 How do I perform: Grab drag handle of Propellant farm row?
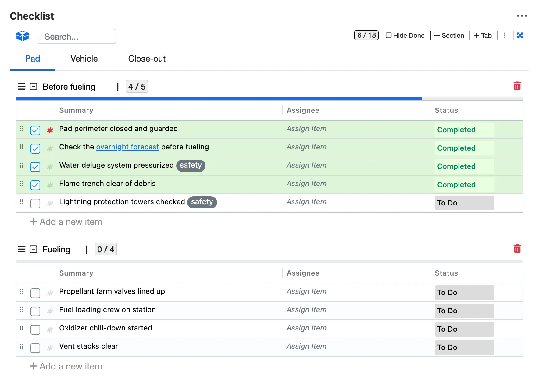[23, 291]
